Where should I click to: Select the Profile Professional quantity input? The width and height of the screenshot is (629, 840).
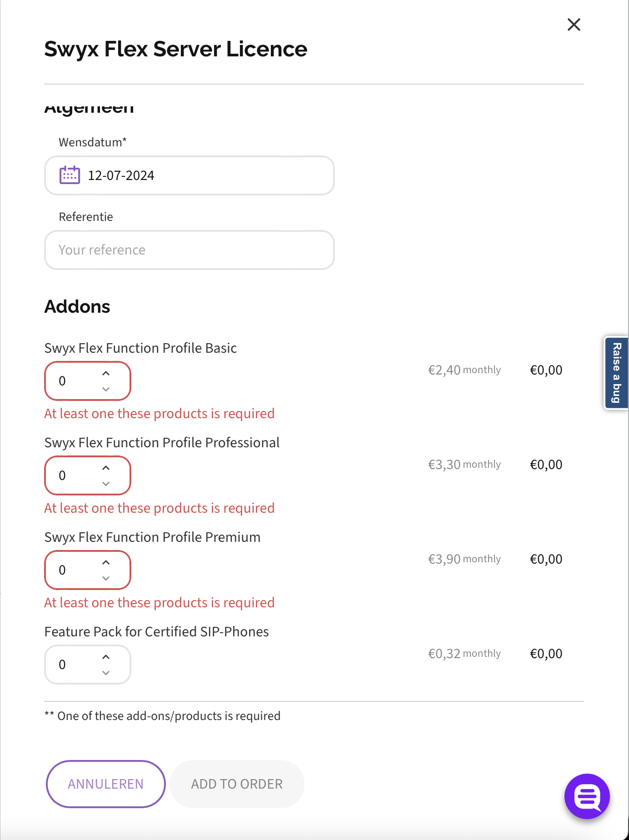pos(73,475)
